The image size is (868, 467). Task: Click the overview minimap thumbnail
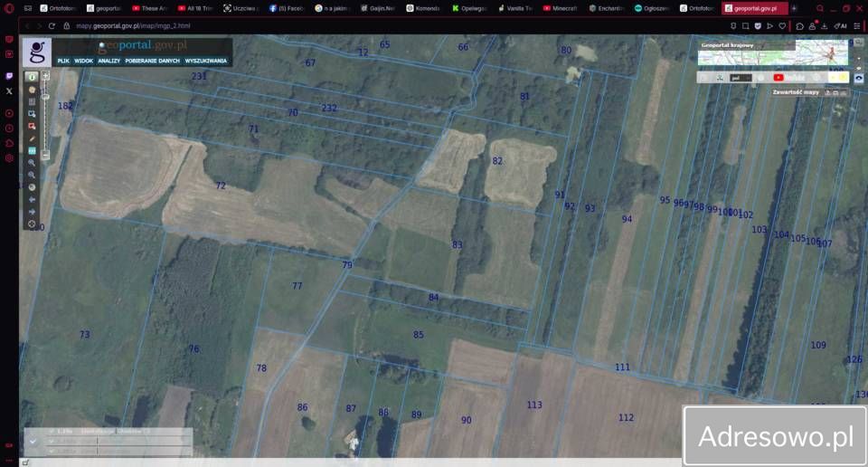(773, 52)
